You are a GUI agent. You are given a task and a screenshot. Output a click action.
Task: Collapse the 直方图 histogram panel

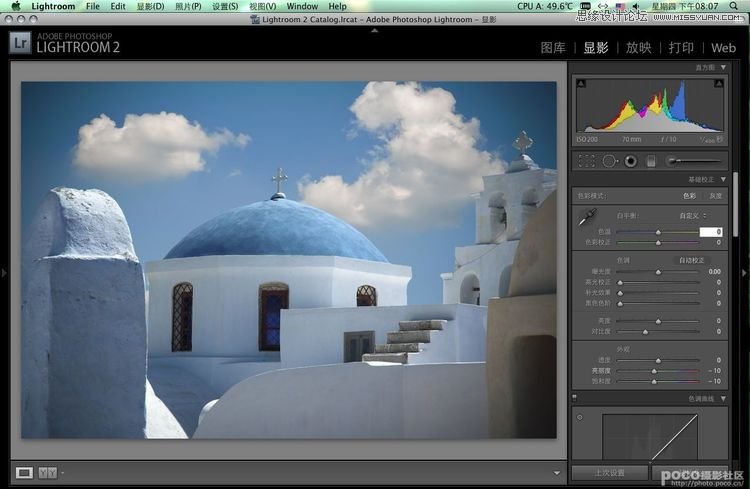tap(723, 67)
